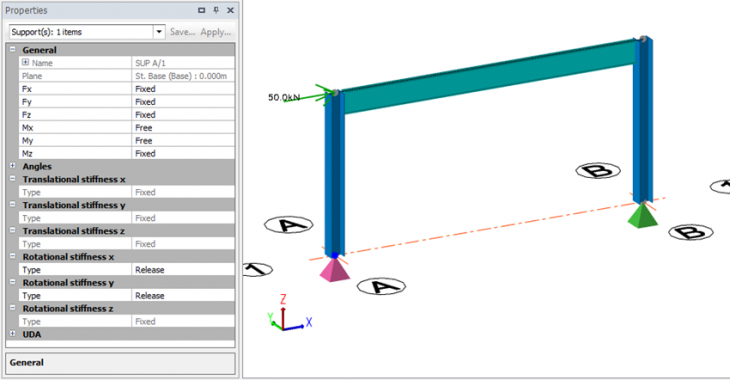This screenshot has height=380, width=730.
Task: Click the pin icon on the Properties panel
Action: tap(216, 10)
